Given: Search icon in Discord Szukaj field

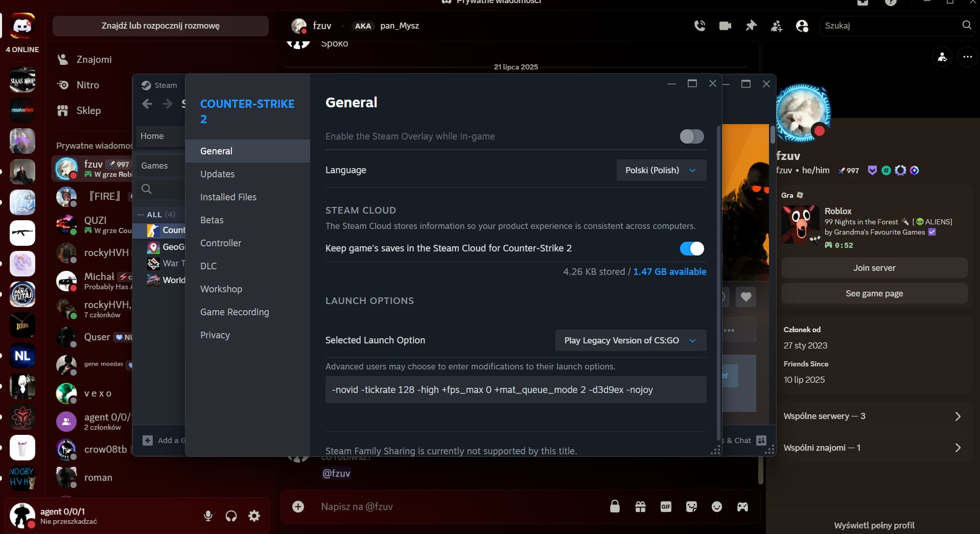Looking at the screenshot, I should (x=966, y=25).
